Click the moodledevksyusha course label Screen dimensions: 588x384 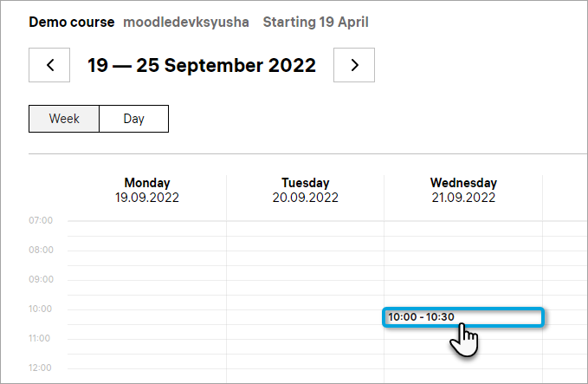point(185,21)
